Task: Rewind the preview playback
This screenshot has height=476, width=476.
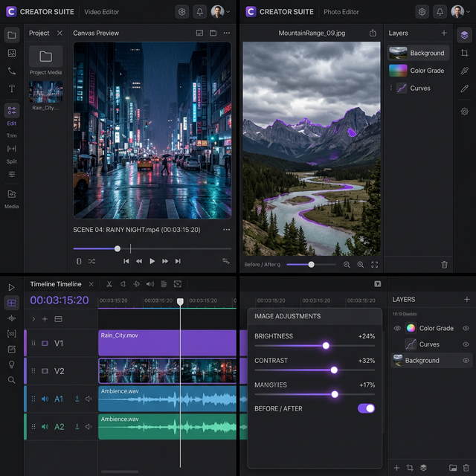Action: (x=139, y=261)
